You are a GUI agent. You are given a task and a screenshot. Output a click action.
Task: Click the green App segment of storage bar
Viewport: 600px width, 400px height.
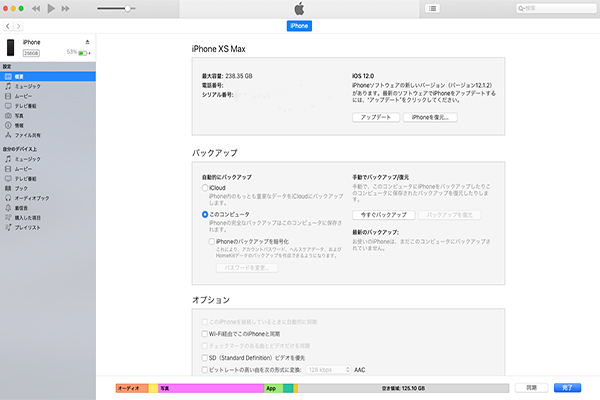[x=273, y=388]
